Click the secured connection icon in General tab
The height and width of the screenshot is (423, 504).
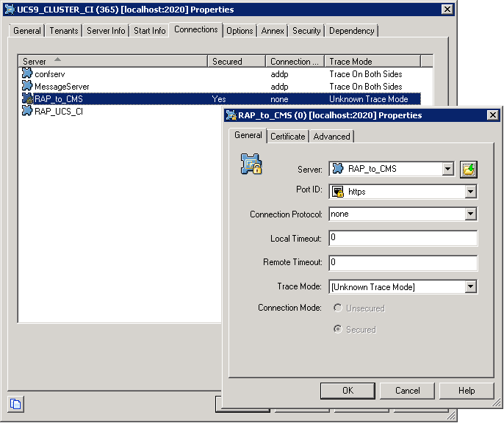251,164
